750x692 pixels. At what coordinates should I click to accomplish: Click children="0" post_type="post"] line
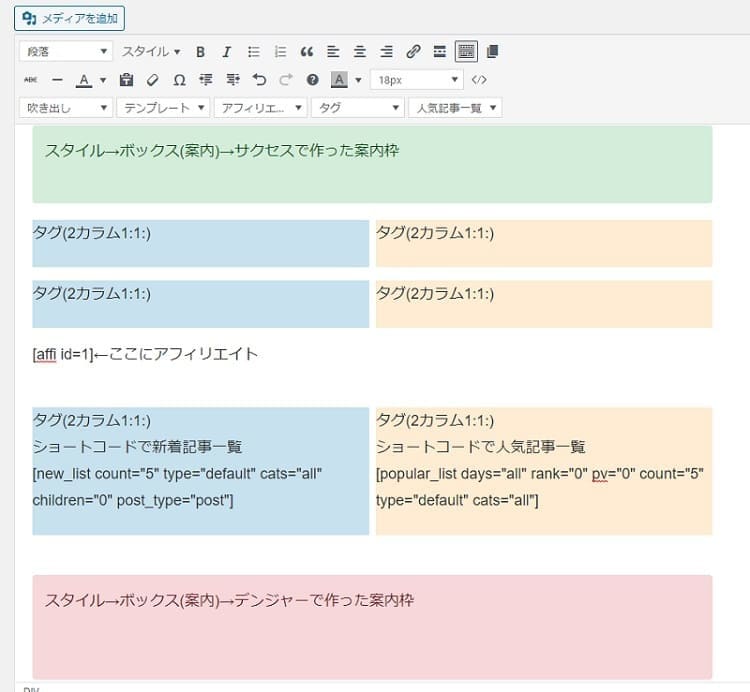(133, 501)
